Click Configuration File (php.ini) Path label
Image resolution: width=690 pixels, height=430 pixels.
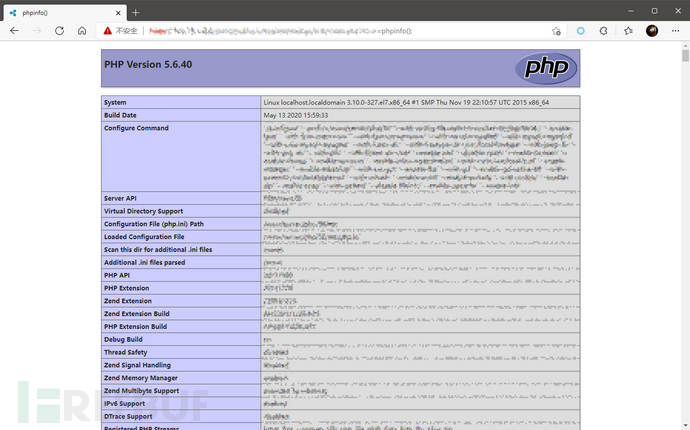coord(154,224)
